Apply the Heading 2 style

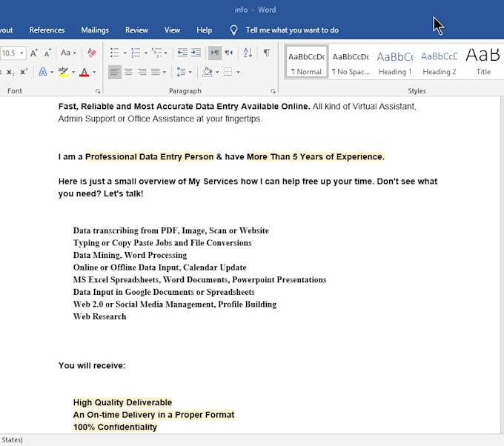(x=440, y=61)
